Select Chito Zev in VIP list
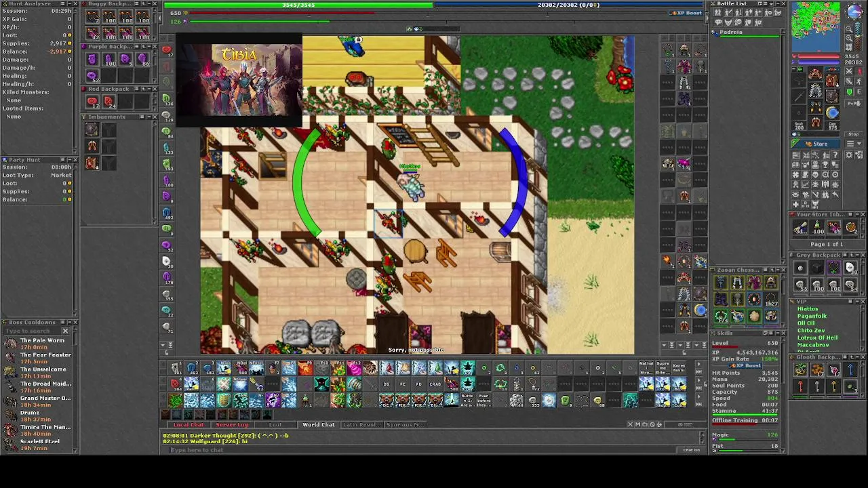Screen dimensions: 868x488 [x=811, y=331]
